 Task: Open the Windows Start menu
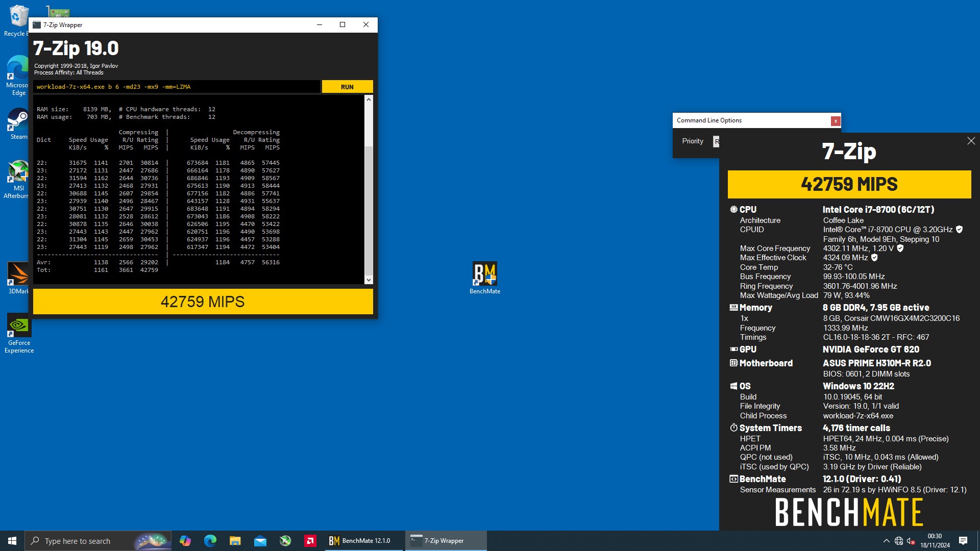pos(12,541)
